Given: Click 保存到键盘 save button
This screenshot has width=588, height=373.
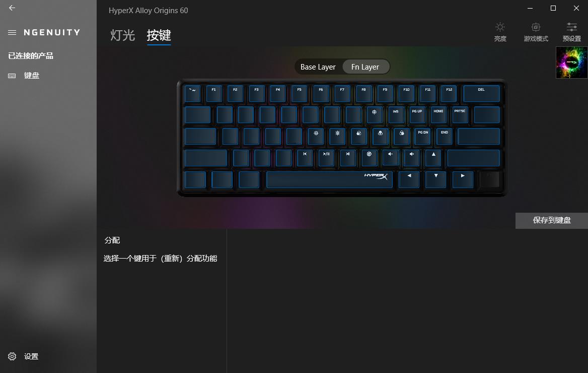Looking at the screenshot, I should coord(552,220).
